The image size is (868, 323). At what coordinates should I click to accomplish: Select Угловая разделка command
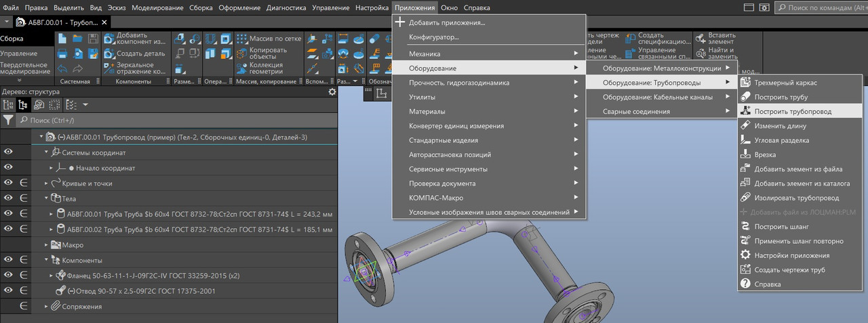coord(799,140)
